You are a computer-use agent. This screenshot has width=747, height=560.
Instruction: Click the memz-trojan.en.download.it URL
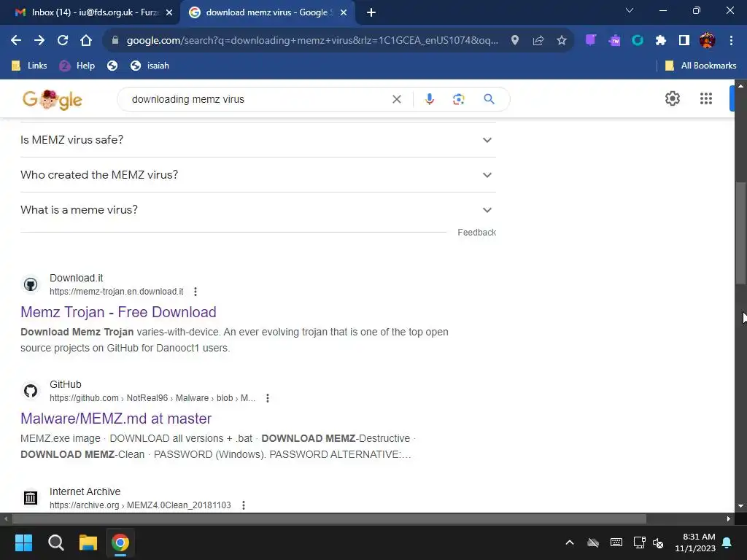point(116,292)
